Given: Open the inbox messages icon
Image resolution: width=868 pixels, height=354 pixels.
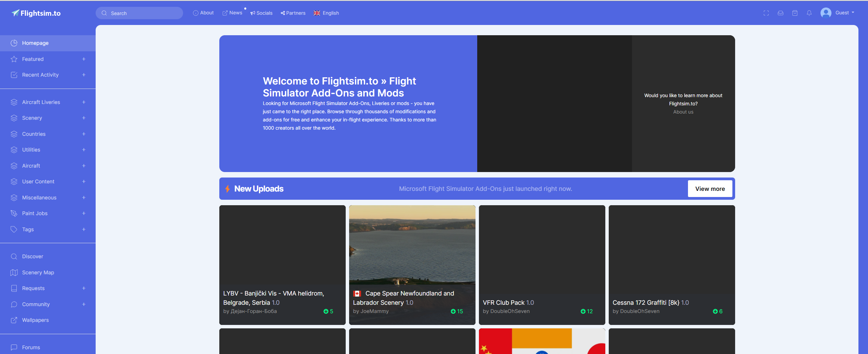Looking at the screenshot, I should tap(781, 13).
